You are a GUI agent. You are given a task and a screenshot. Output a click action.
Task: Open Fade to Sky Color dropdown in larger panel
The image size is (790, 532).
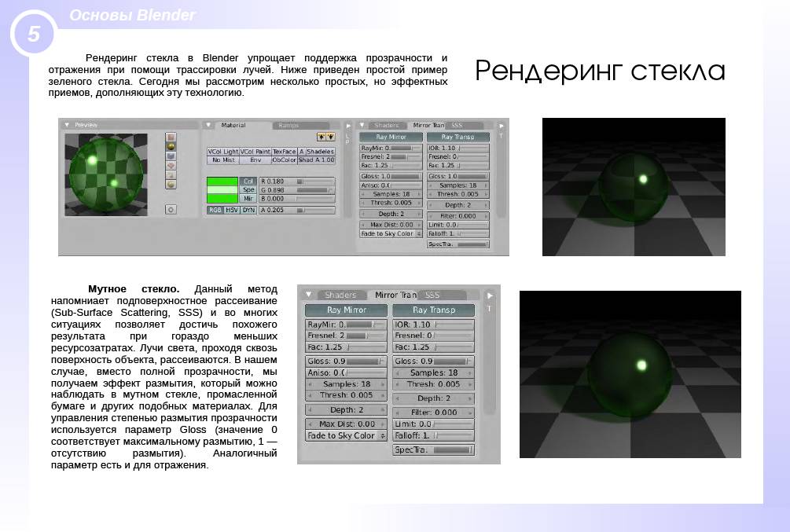[x=346, y=436]
